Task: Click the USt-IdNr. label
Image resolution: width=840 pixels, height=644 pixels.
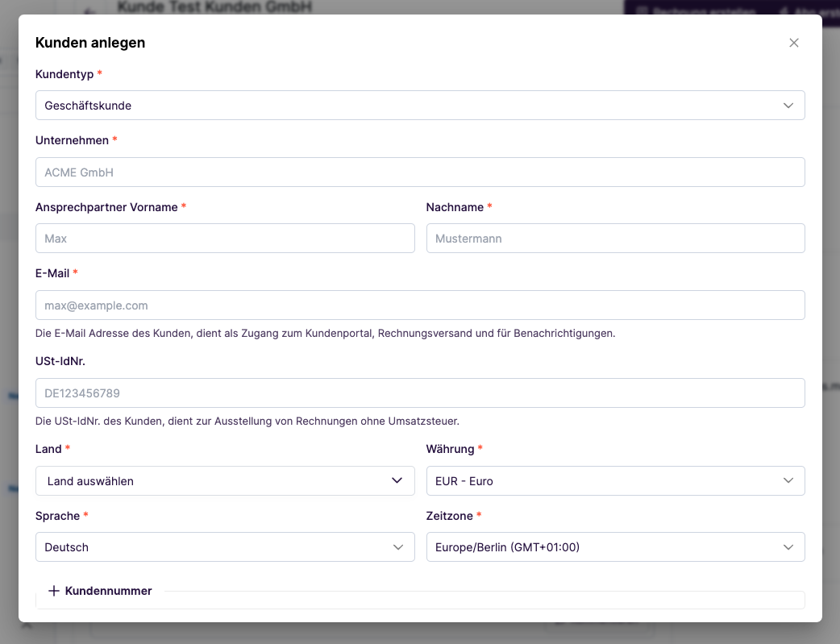Action: (60, 361)
